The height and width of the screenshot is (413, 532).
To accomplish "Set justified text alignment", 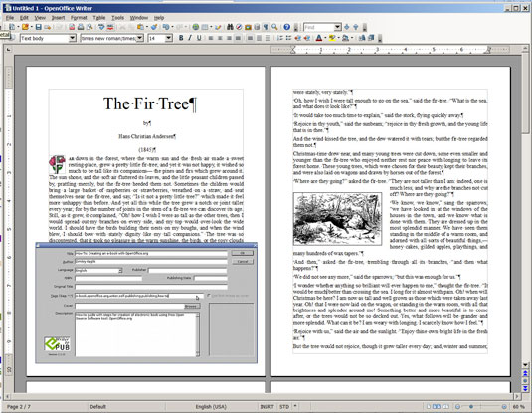I will click(x=239, y=38).
